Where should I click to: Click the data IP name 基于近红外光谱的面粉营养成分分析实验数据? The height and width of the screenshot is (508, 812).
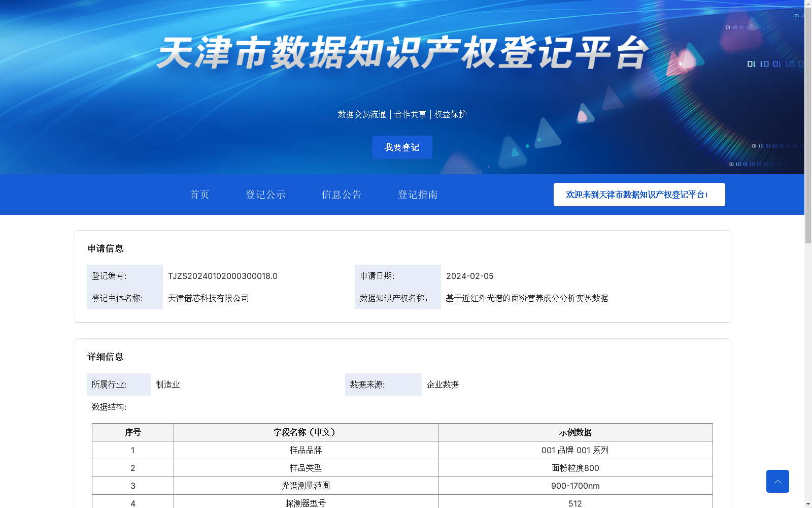click(x=526, y=298)
